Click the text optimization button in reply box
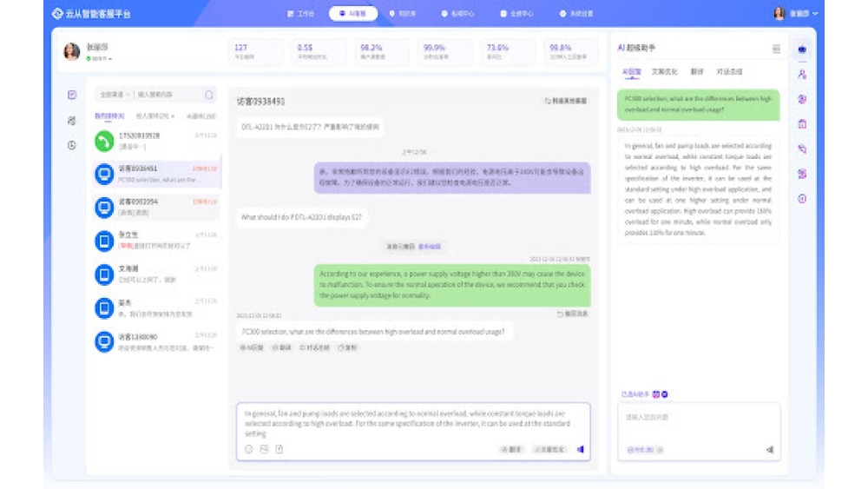The width and height of the screenshot is (868, 489). pyautogui.click(x=549, y=450)
